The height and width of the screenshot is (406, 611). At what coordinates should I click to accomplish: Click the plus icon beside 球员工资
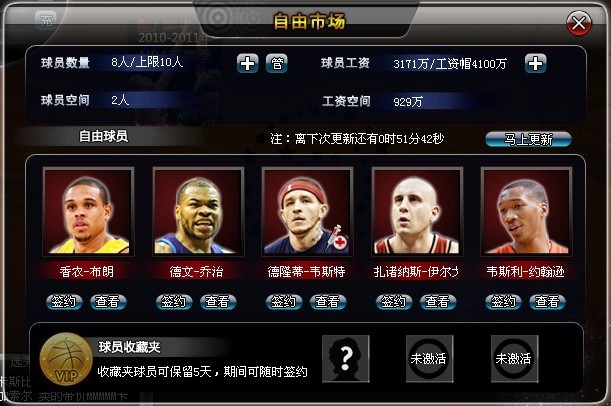(x=535, y=63)
